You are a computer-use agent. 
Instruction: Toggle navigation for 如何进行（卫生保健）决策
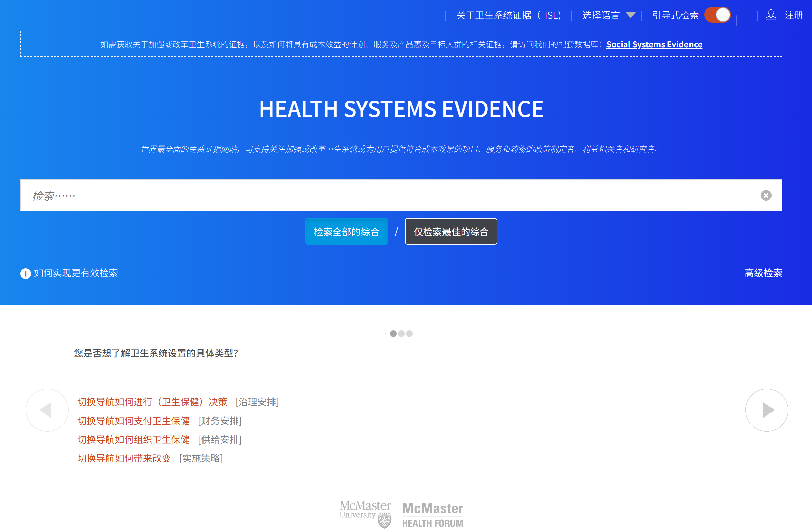[x=152, y=402]
